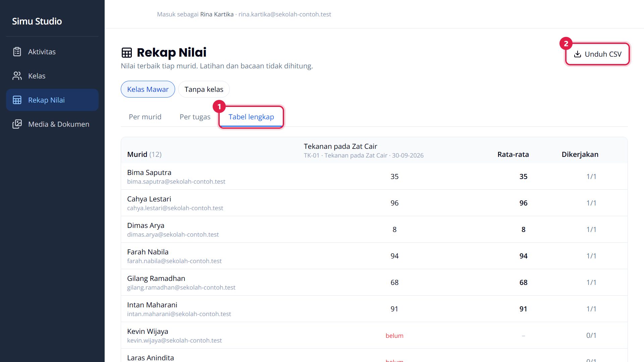Click the 0/1 Dikerjakan value for Kevin Wijaya
This screenshot has height=362, width=644.
pos(591,335)
